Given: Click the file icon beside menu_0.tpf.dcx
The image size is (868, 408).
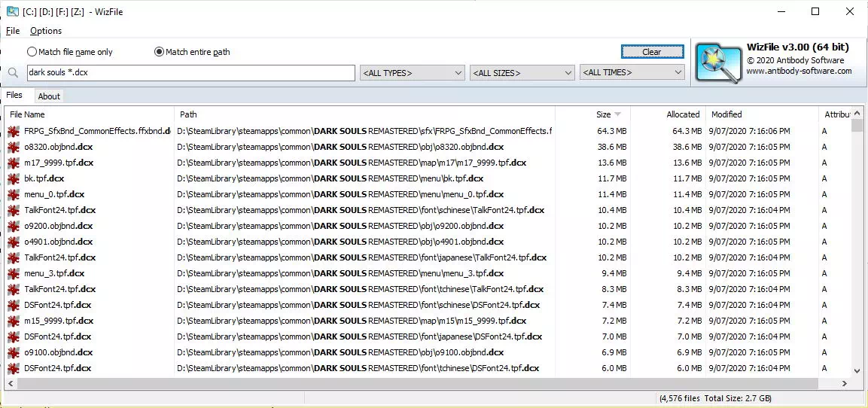Looking at the screenshot, I should 14,194.
